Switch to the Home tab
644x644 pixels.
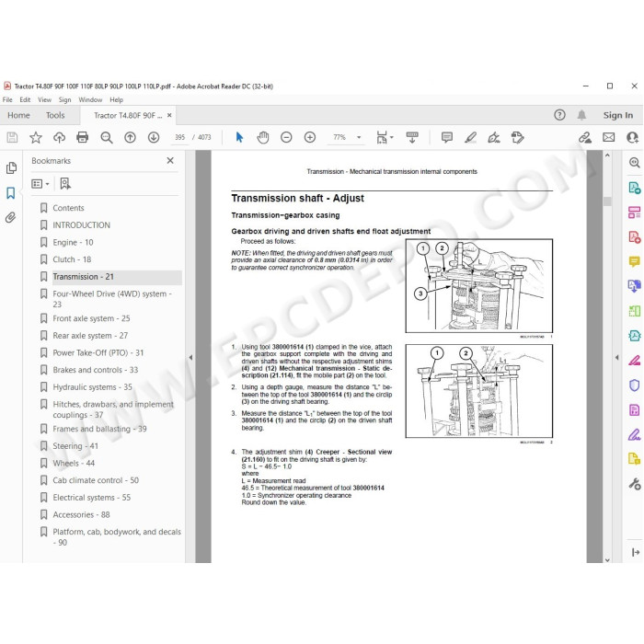pyautogui.click(x=18, y=115)
